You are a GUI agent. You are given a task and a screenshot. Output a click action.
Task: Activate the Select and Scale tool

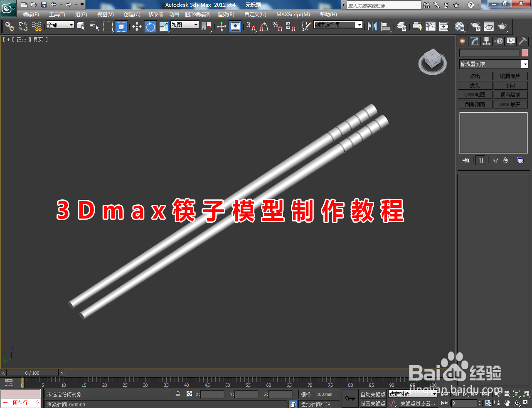[164, 27]
